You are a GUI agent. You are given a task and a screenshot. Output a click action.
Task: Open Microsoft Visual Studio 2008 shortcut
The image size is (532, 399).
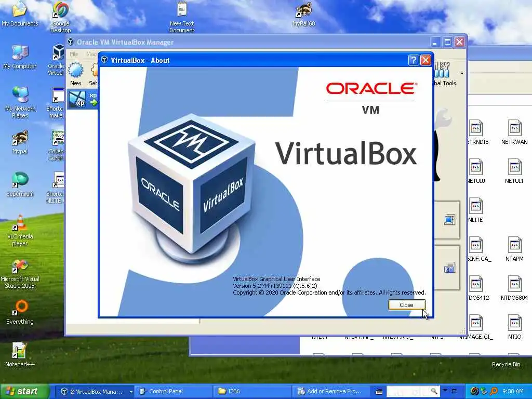point(20,273)
